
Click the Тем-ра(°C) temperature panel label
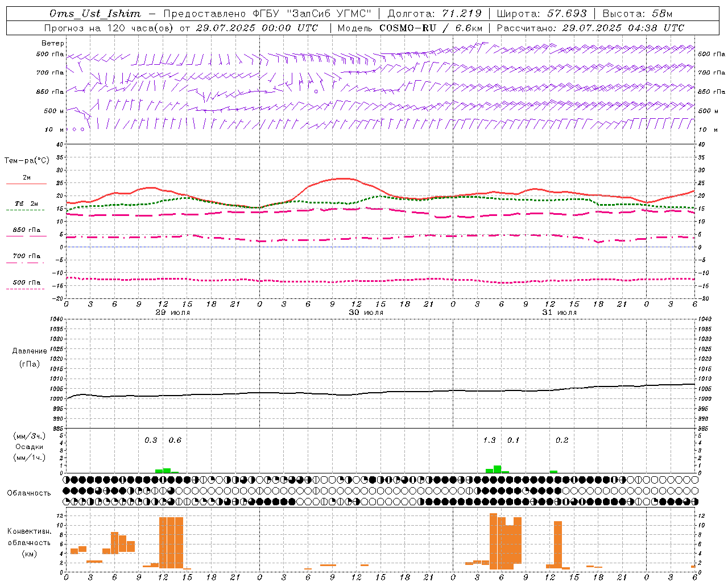pyautogui.click(x=27, y=161)
